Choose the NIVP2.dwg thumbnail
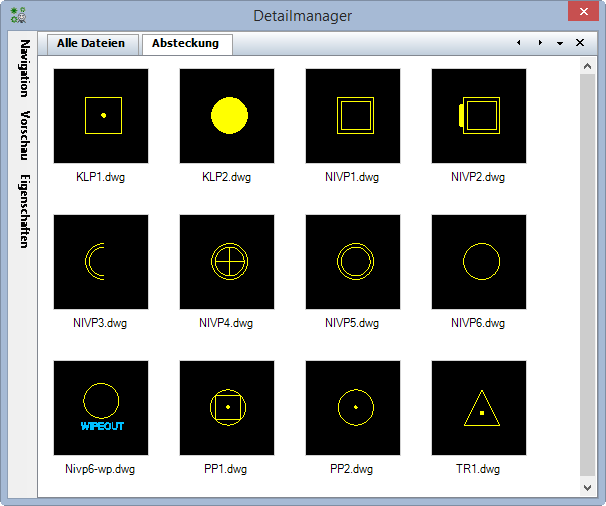The height and width of the screenshot is (506, 606). [x=479, y=116]
